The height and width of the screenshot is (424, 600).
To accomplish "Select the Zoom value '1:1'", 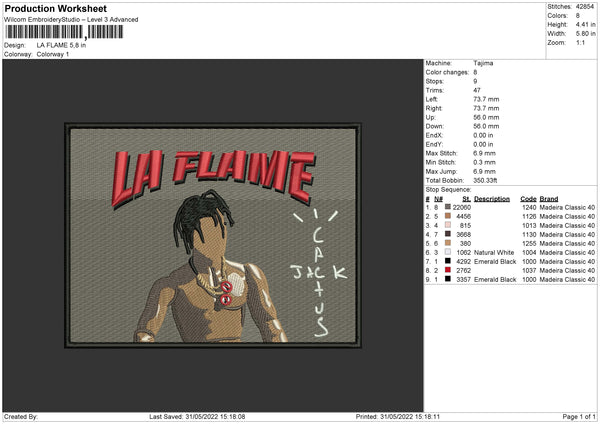I will click(580, 42).
